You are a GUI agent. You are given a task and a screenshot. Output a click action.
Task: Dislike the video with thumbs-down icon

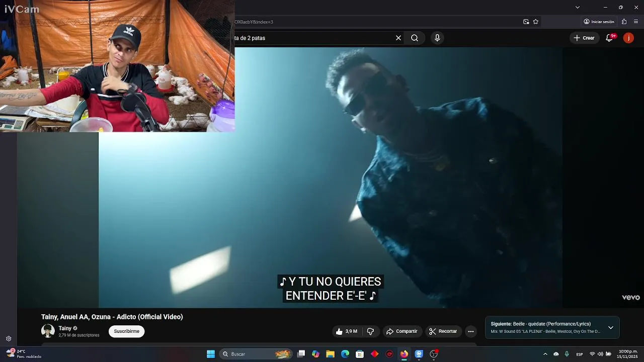(x=371, y=331)
